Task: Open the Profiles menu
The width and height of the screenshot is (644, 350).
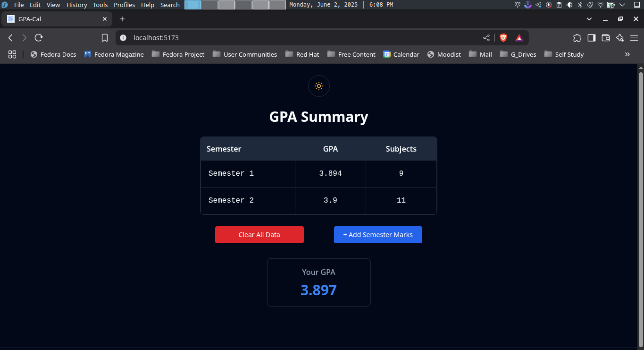Action: 125,5
